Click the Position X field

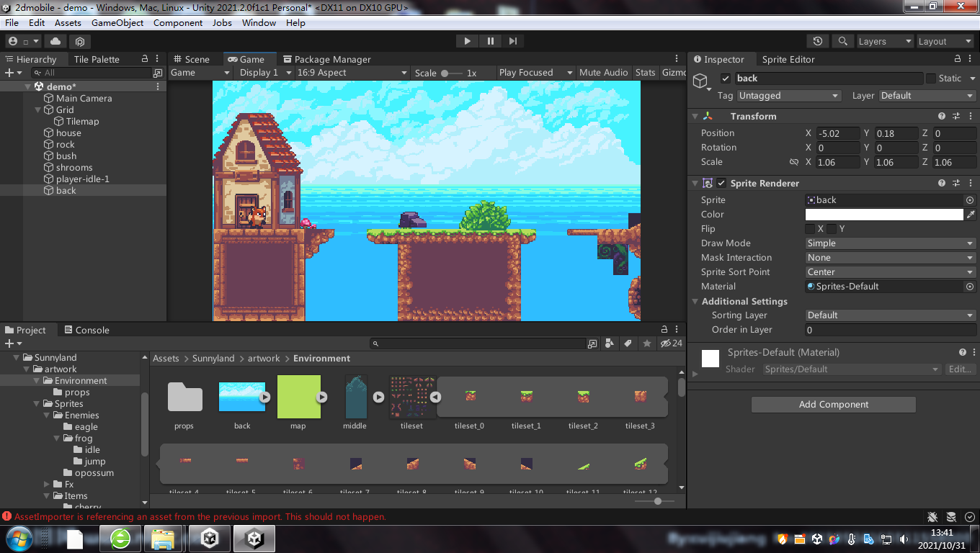(x=839, y=133)
